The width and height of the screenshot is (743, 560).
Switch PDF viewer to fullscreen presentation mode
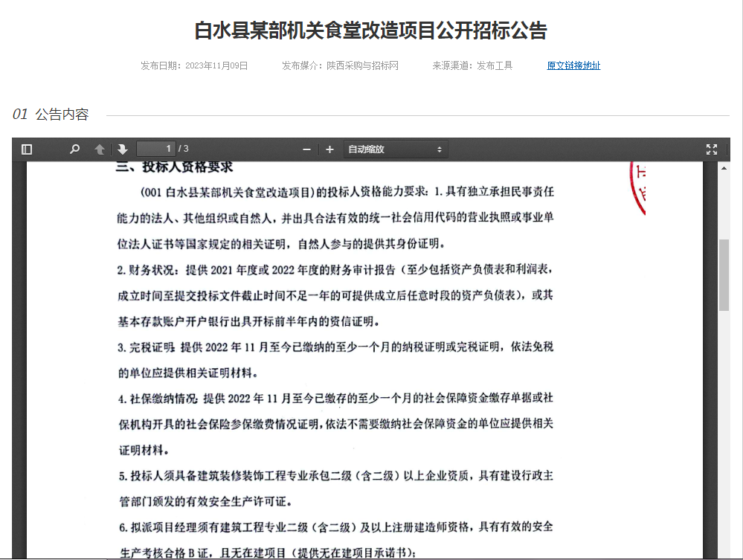711,149
